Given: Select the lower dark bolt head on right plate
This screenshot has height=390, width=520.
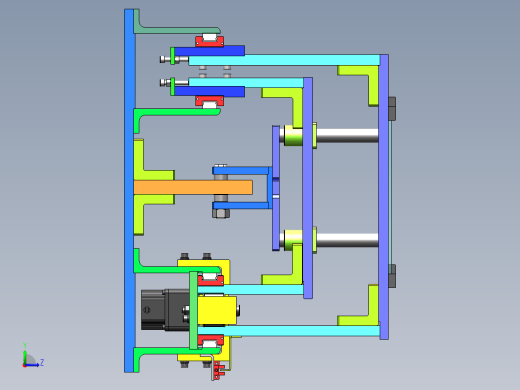Looking at the screenshot, I should (392, 276).
